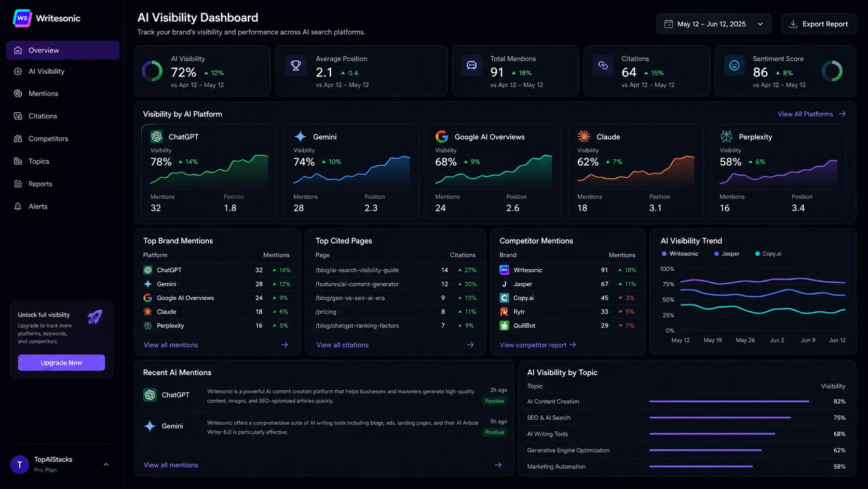Click the SEO & AI Search visibility bar
Viewport: 868px width, 489px height.
click(720, 418)
